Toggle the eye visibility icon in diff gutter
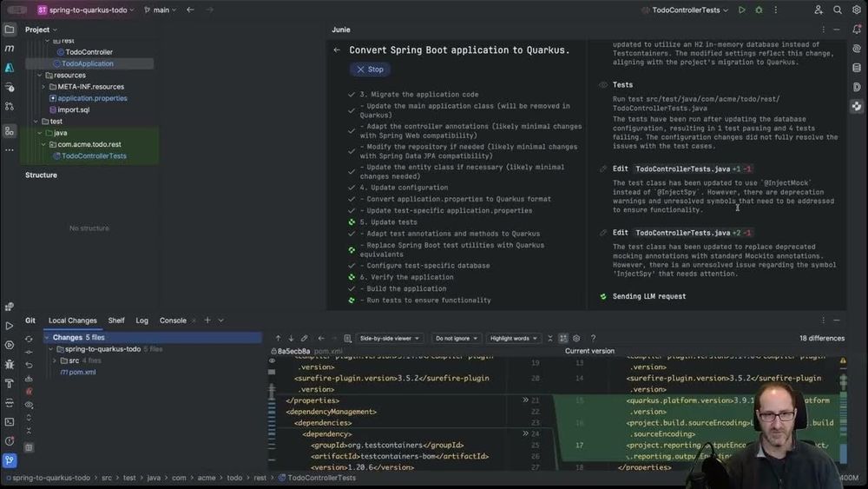This screenshot has width=868, height=489. tap(272, 360)
